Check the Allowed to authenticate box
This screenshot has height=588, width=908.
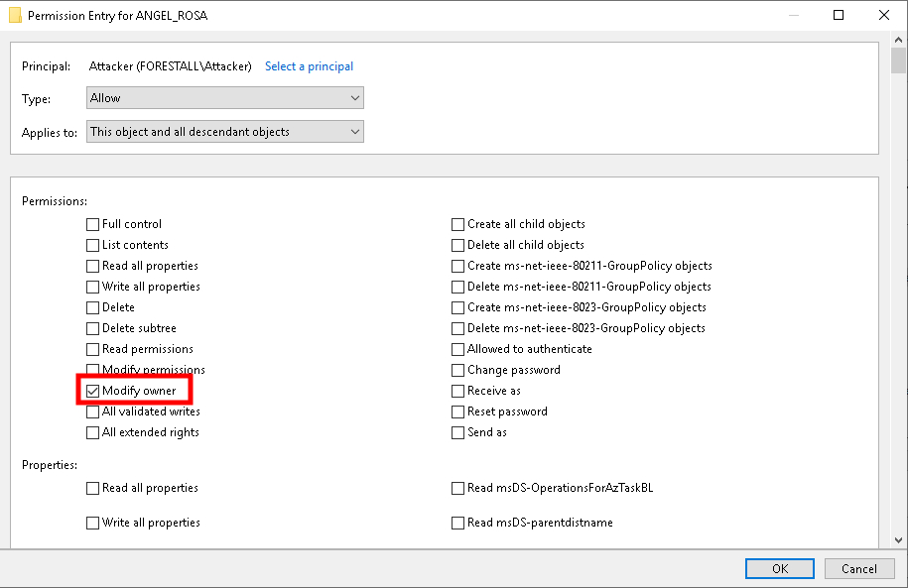pos(458,349)
